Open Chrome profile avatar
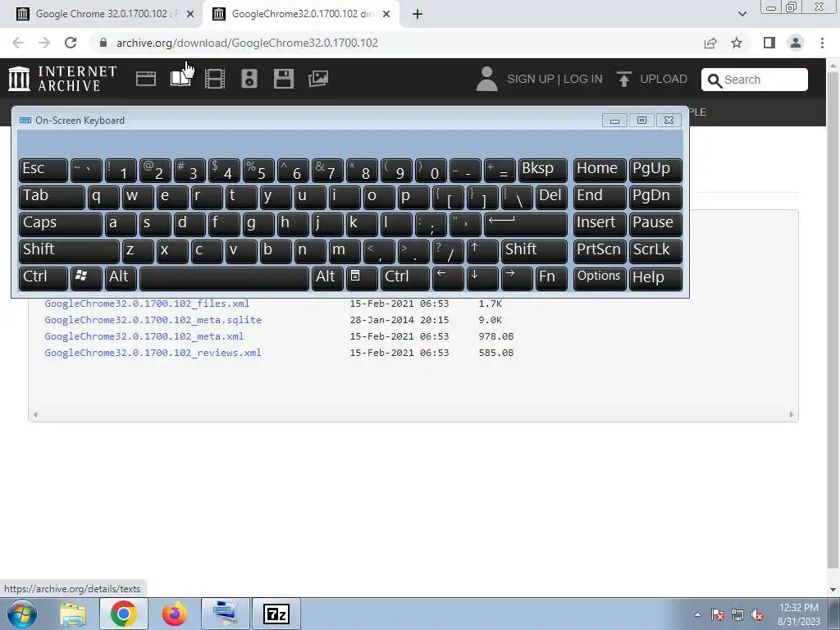The height and width of the screenshot is (630, 840). click(796, 43)
